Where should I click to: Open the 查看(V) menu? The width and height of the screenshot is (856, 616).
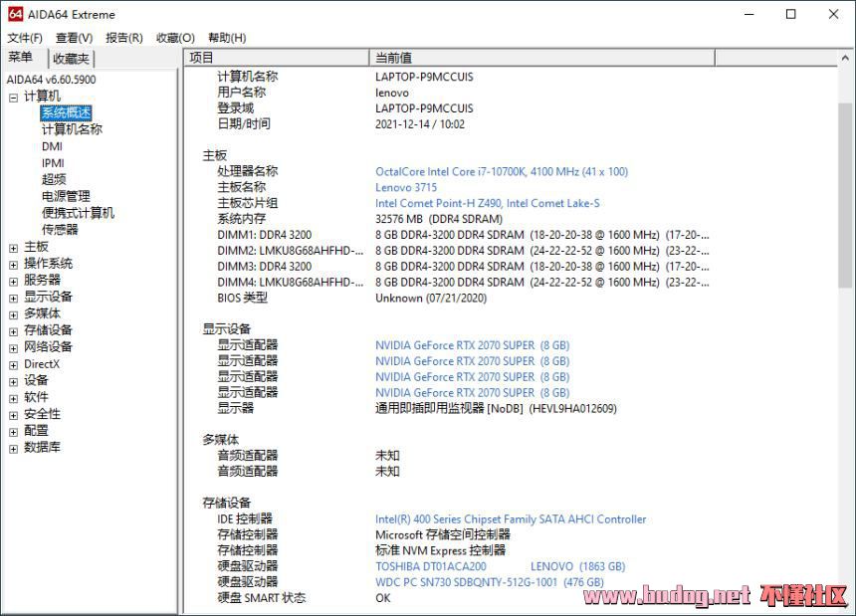pos(75,38)
